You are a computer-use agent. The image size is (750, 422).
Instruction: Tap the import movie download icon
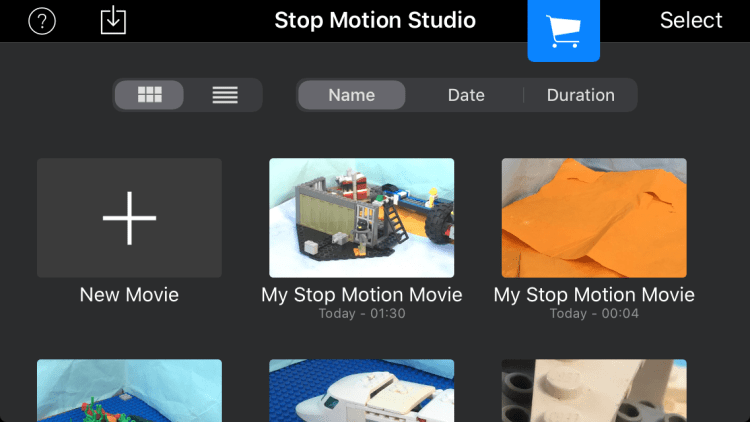coord(114,21)
